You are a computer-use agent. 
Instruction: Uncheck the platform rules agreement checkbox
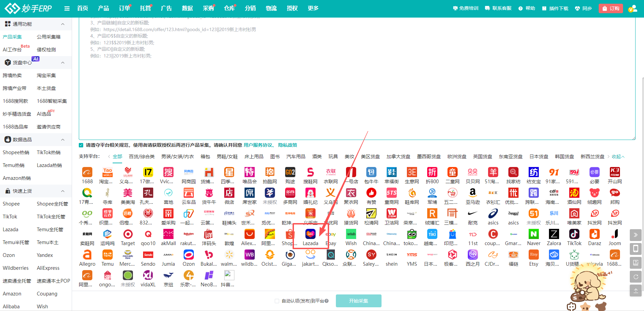point(81,145)
